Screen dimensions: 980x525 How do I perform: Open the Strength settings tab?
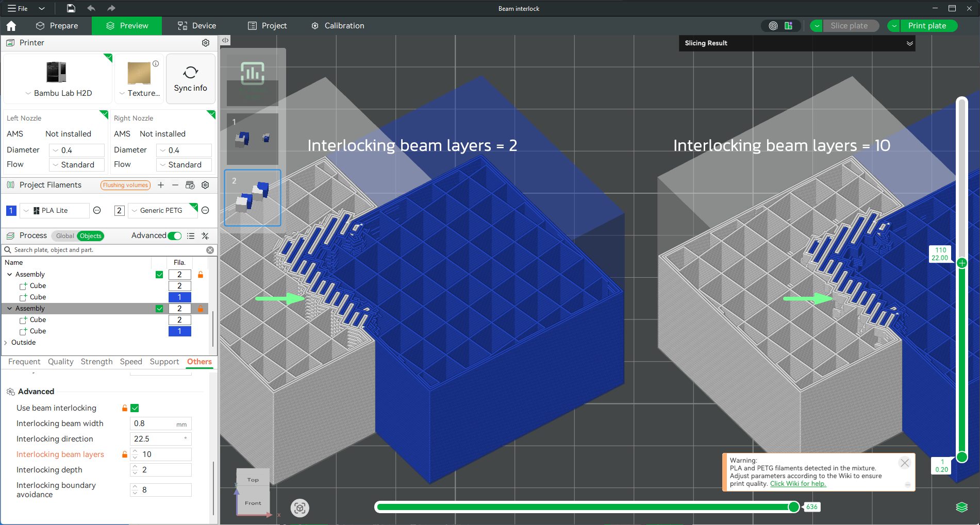coord(96,362)
